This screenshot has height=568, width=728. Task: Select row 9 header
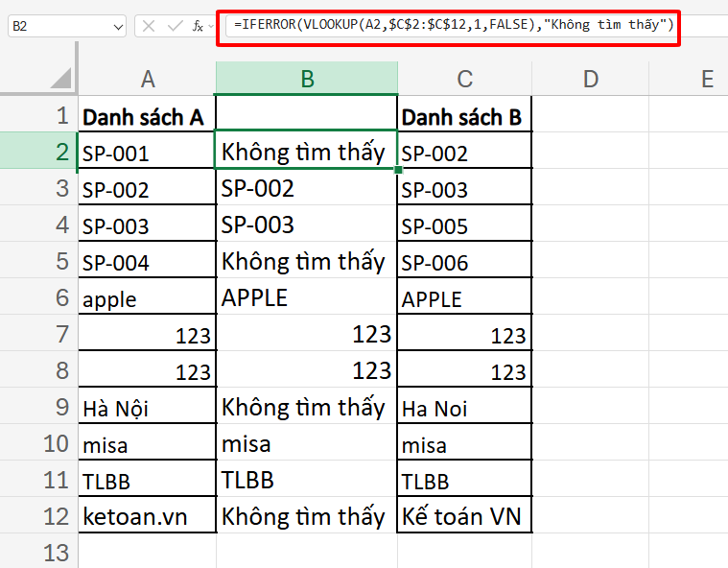click(39, 406)
